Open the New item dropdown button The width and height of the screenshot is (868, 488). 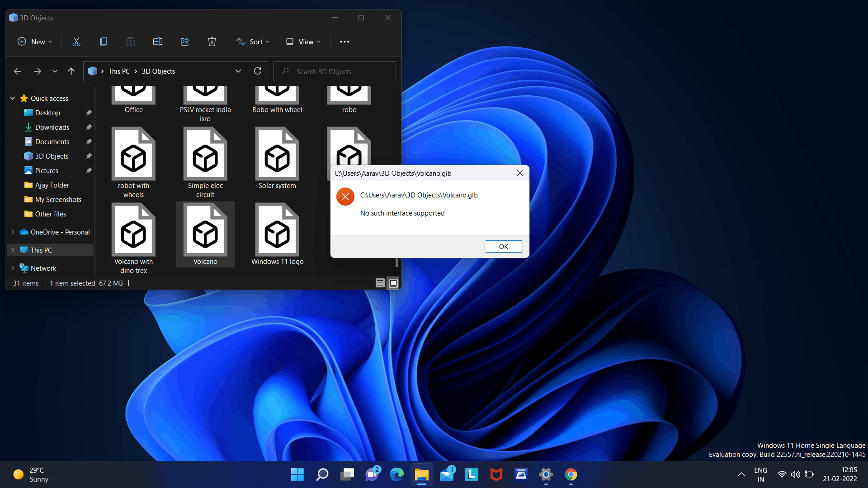(x=35, y=42)
